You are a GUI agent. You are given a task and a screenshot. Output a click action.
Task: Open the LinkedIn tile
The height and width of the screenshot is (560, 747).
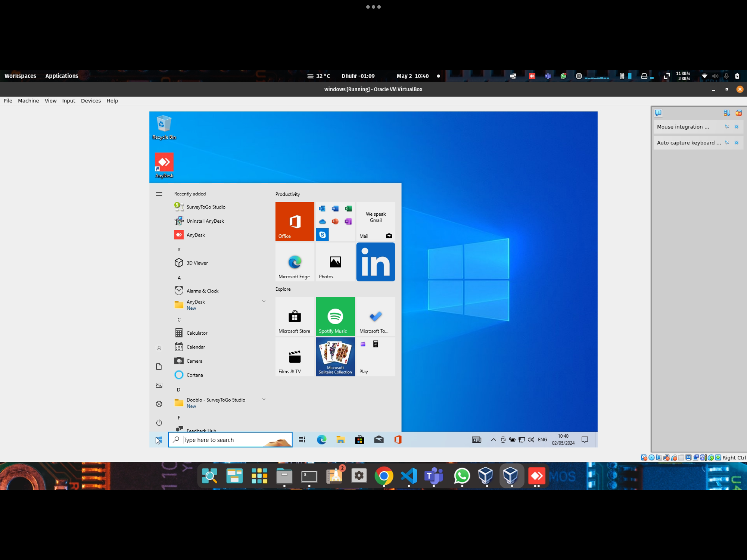click(x=375, y=262)
